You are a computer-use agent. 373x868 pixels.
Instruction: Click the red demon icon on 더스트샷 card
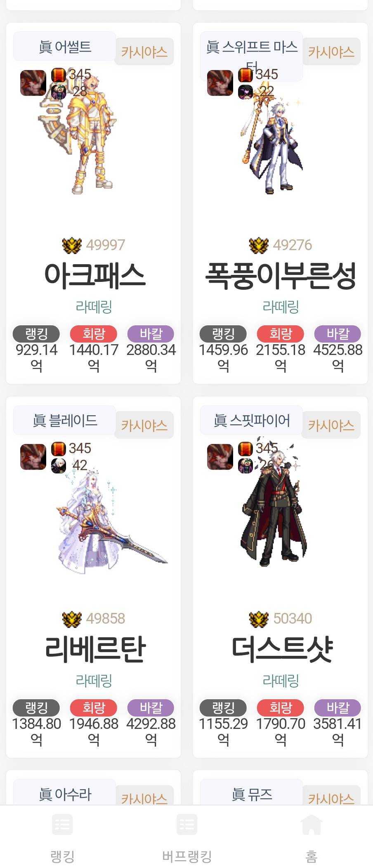[x=220, y=457]
